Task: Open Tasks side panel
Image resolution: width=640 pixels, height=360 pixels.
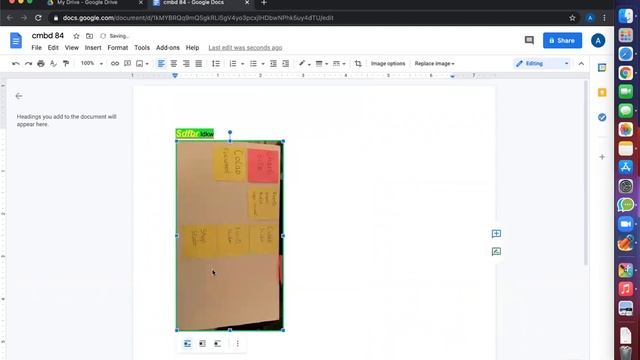Action: pyautogui.click(x=602, y=118)
